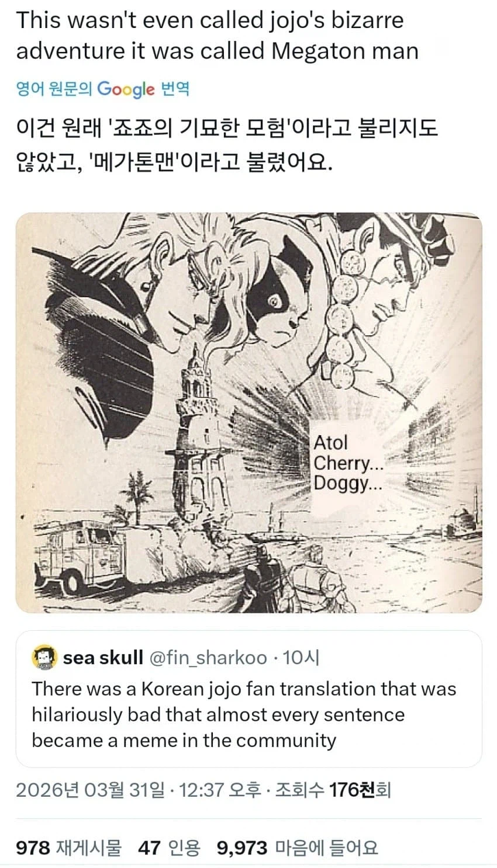Viewport: 497px width, 868px height.
Task: Tap the '10시' quoted tweet timestamp
Action: point(301,658)
